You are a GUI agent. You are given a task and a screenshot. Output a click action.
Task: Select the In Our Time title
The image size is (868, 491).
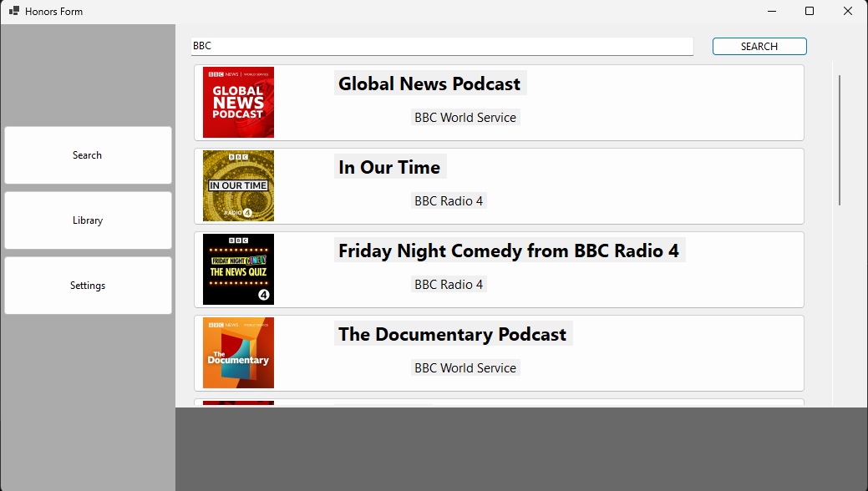coord(390,167)
